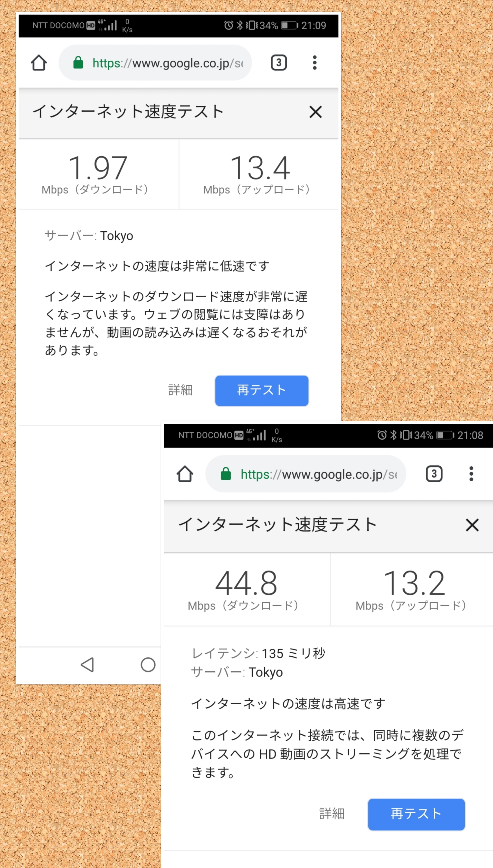The height and width of the screenshot is (868, 493).
Task: Tap green lock icon in top address bar
Action: click(x=78, y=63)
